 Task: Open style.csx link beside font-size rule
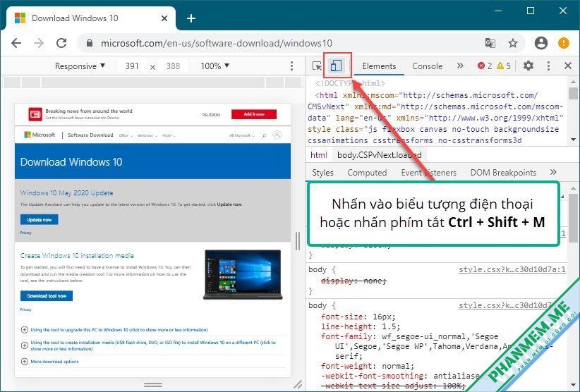point(505,305)
